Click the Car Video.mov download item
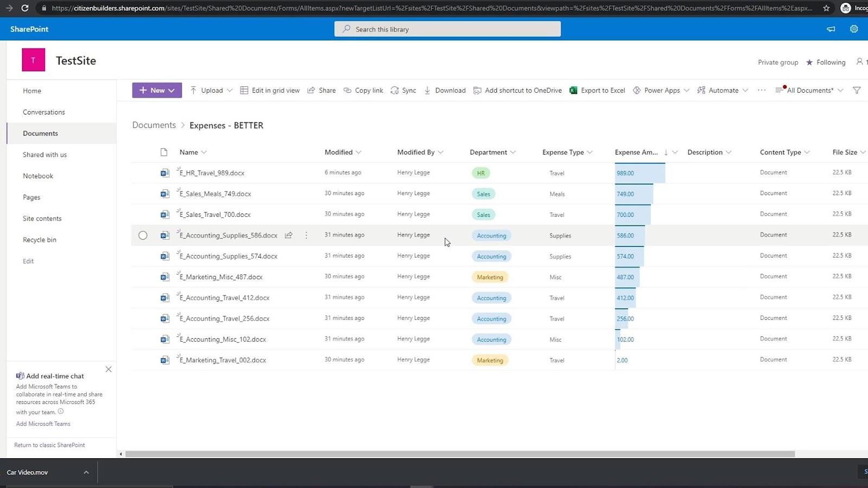 coord(27,472)
